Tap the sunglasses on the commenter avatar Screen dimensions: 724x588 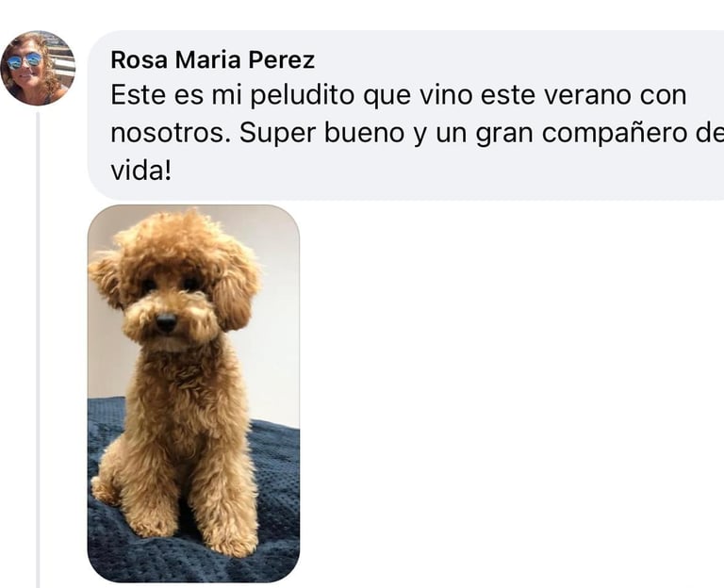[x=25, y=60]
